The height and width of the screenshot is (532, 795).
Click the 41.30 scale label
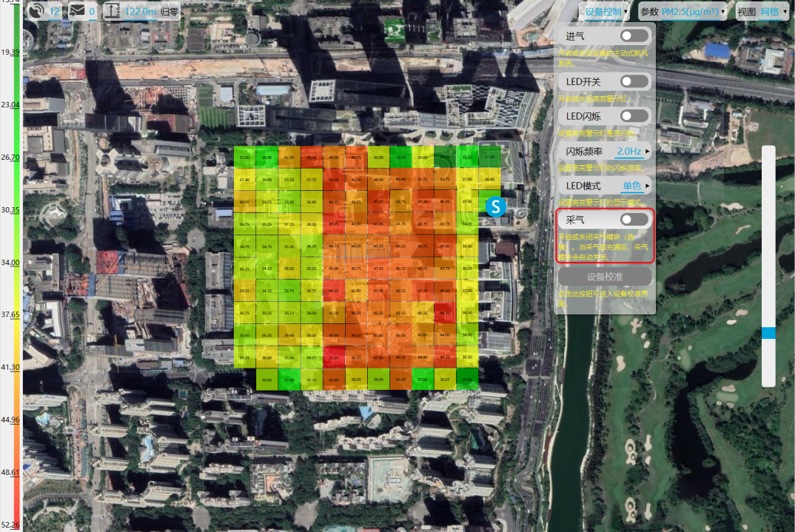10,367
